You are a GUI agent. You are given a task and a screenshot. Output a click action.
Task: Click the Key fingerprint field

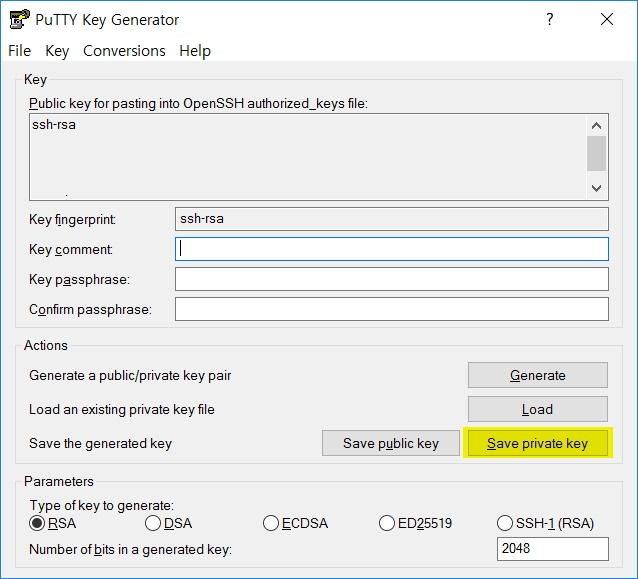pyautogui.click(x=392, y=219)
